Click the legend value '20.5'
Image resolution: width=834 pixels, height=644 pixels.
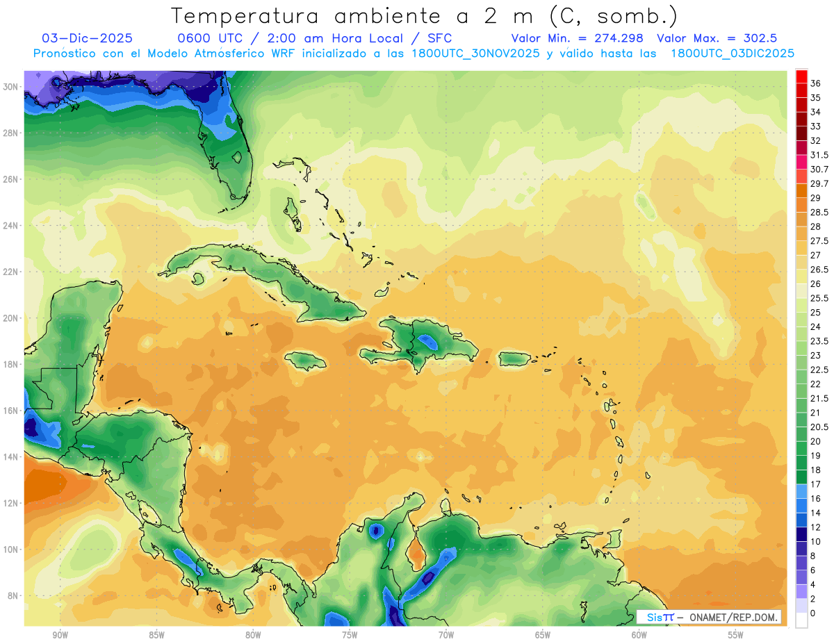819,427
